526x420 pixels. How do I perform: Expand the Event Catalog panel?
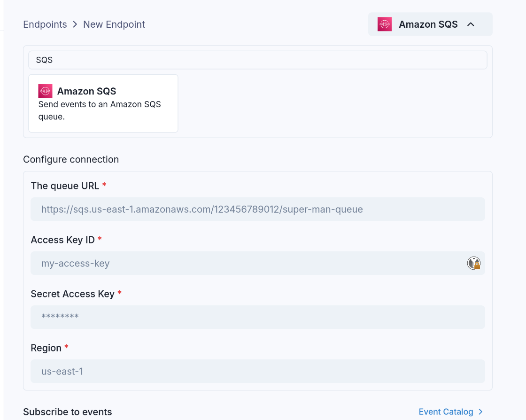445,412
